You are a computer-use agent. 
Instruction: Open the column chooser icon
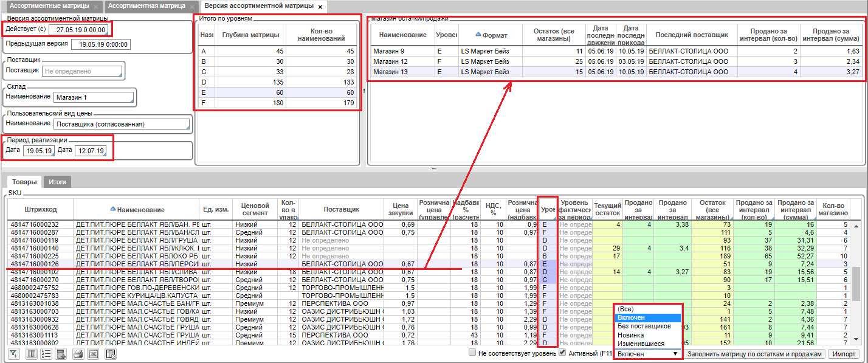click(x=31, y=354)
